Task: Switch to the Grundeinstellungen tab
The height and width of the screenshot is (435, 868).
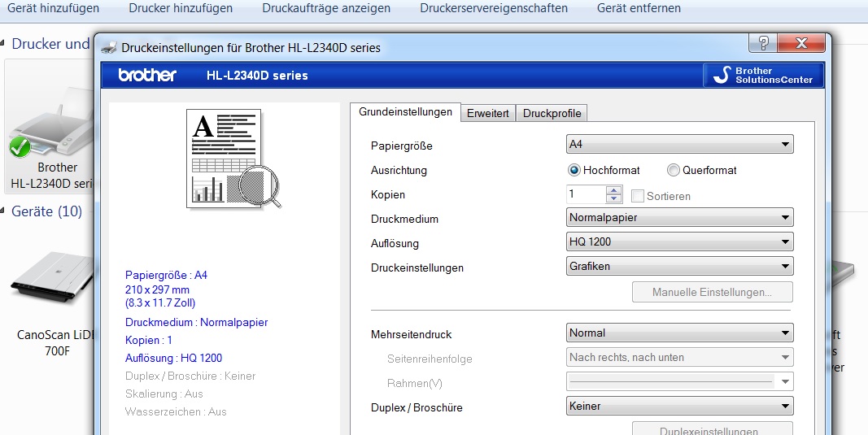Action: [x=405, y=111]
